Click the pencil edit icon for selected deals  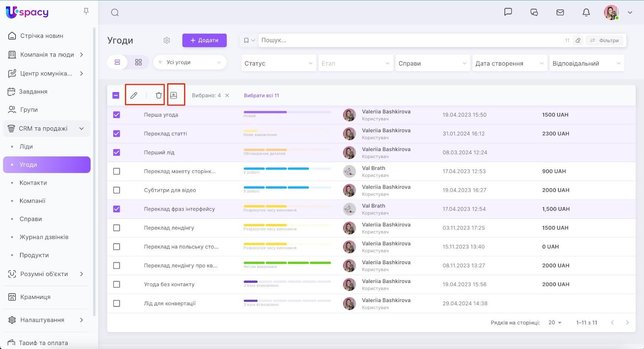(x=134, y=95)
